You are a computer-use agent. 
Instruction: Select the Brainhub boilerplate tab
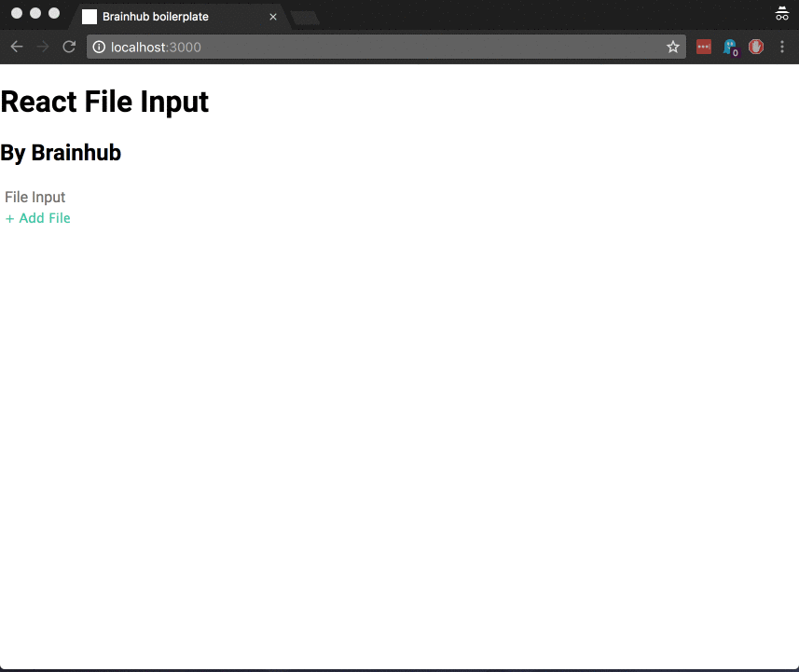click(x=180, y=17)
